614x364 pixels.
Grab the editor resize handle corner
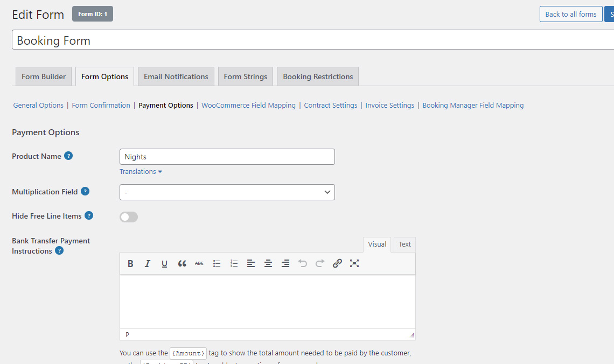click(x=411, y=336)
